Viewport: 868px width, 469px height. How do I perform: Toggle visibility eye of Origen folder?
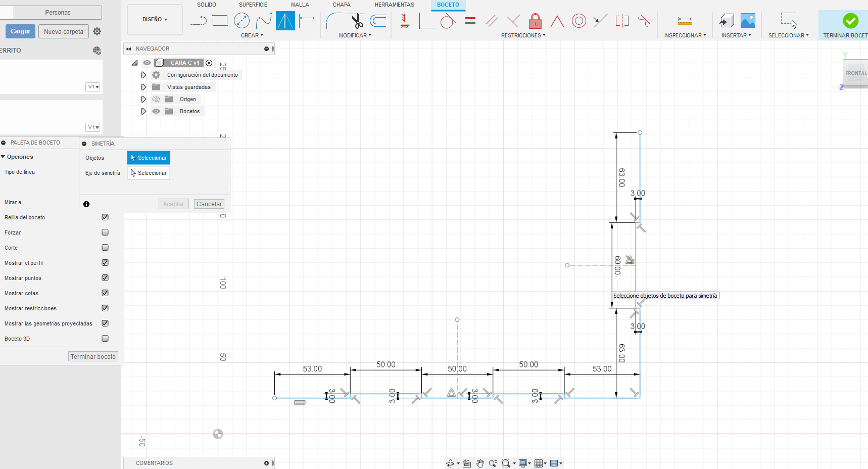(x=156, y=99)
